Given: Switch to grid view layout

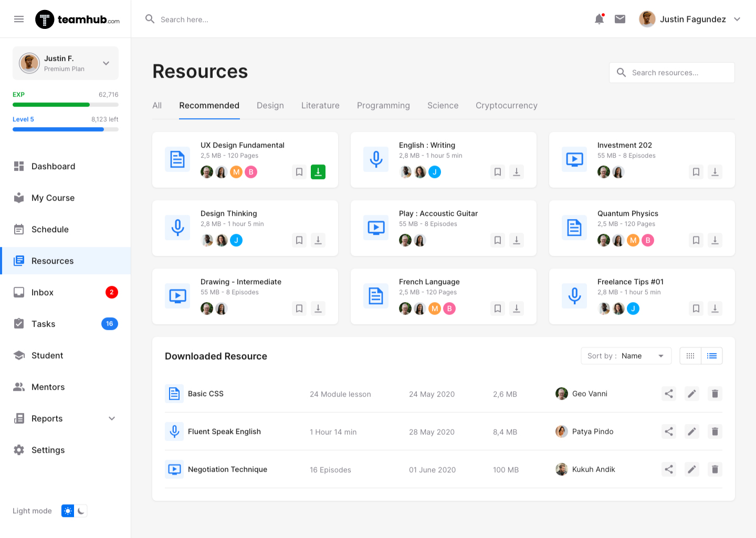Looking at the screenshot, I should 690,356.
